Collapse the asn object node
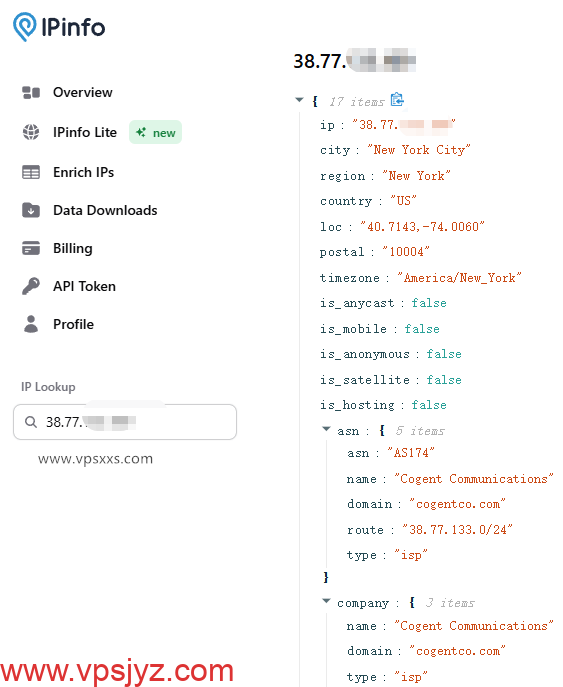 (326, 429)
